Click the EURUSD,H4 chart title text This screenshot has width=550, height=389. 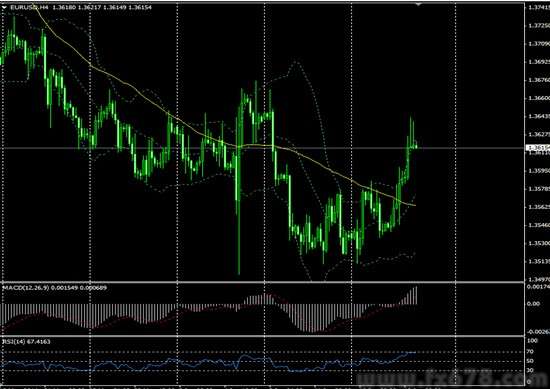point(29,7)
